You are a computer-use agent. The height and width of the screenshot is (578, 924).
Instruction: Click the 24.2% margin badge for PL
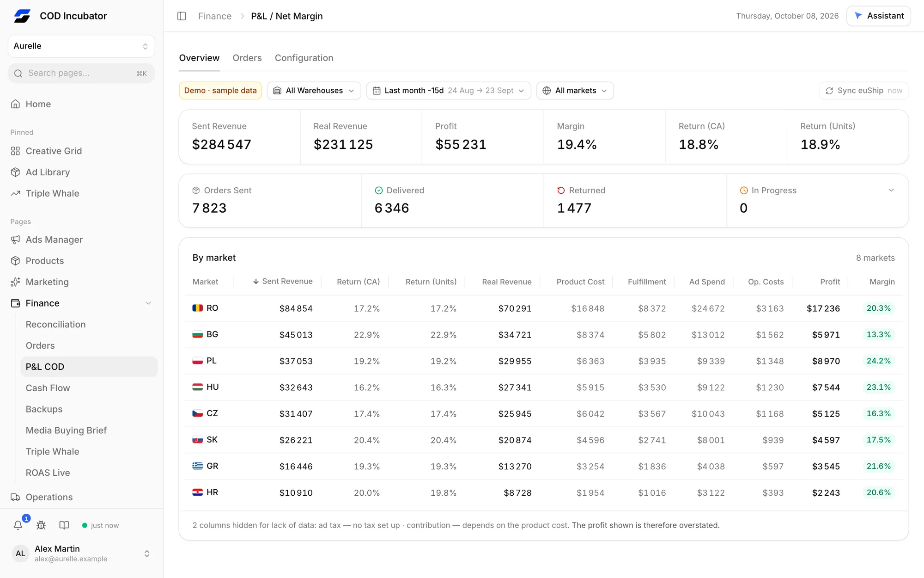878,361
